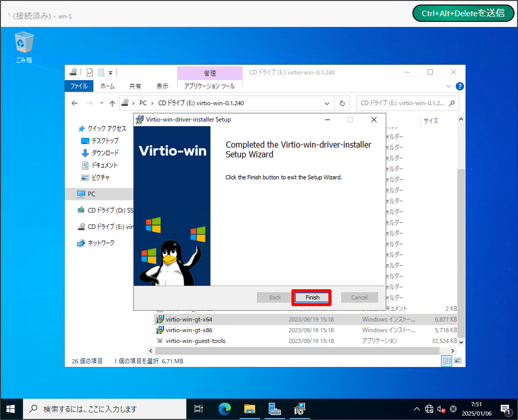
Task: Click the horizontal scrollbar in the file list
Action: (297, 351)
